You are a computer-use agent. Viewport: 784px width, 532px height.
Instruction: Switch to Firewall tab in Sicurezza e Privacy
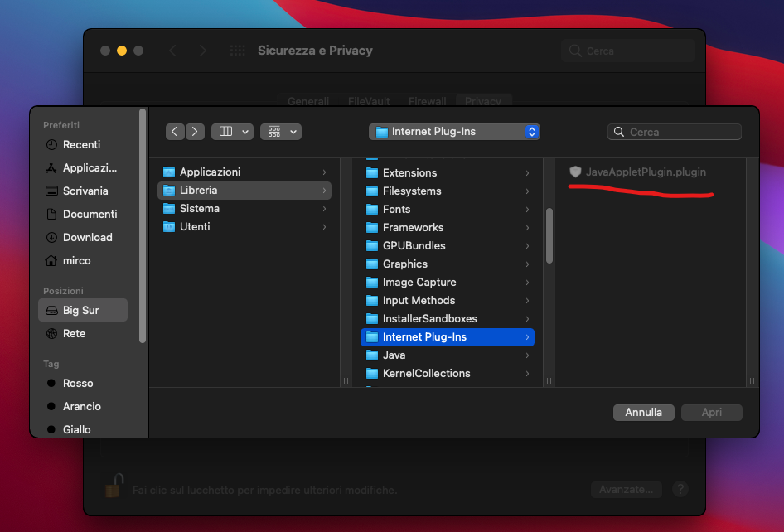[x=428, y=101]
